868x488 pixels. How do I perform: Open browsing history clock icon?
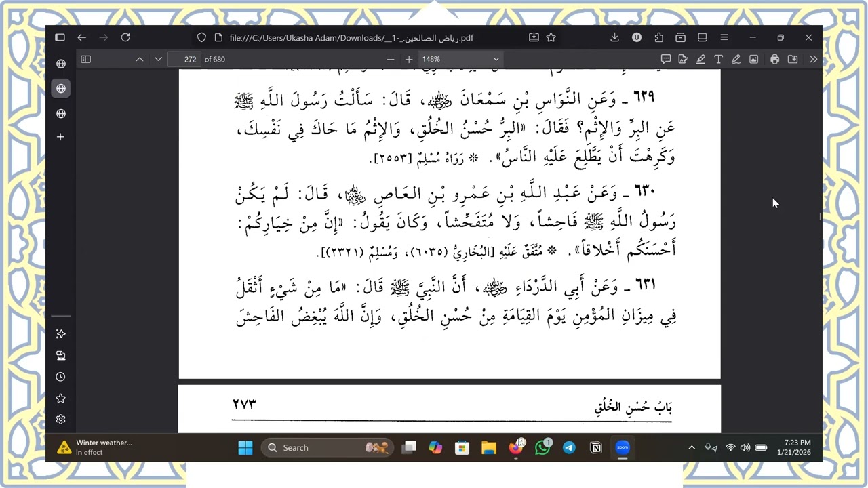[60, 377]
